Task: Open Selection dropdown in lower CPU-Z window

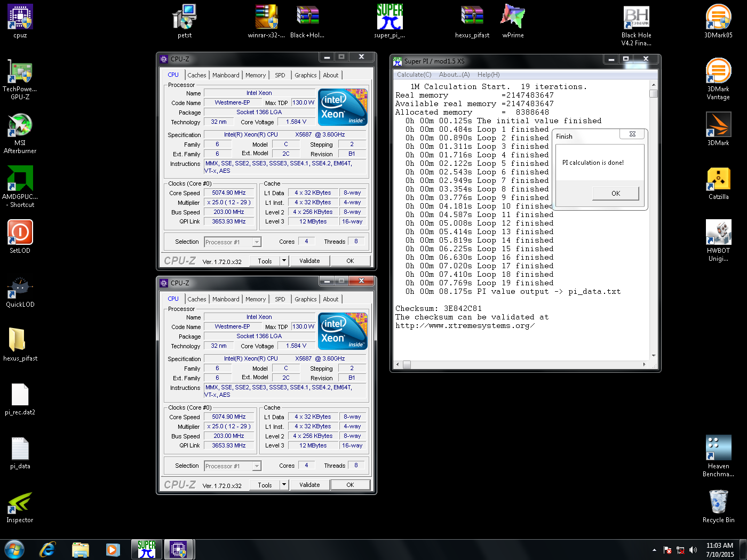Action: click(x=233, y=466)
